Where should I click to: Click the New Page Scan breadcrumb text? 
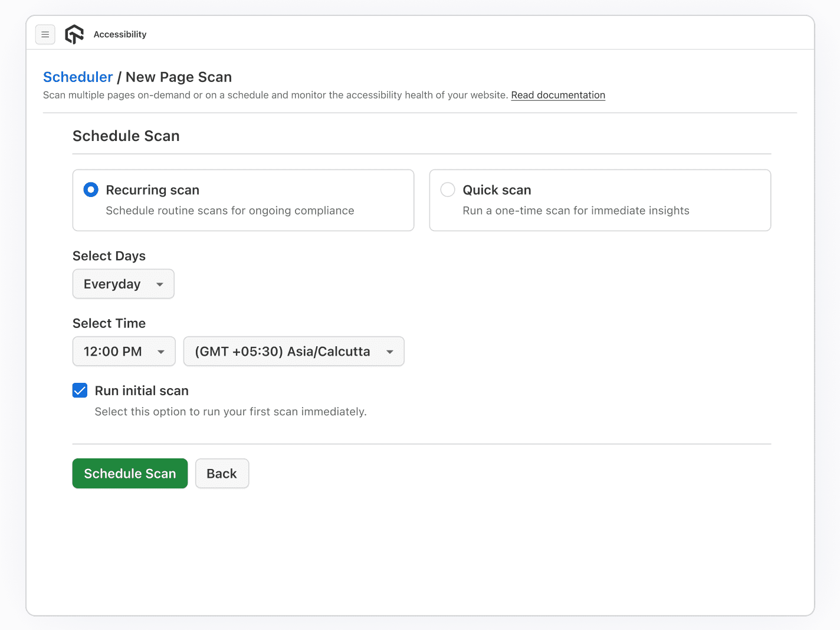point(178,77)
